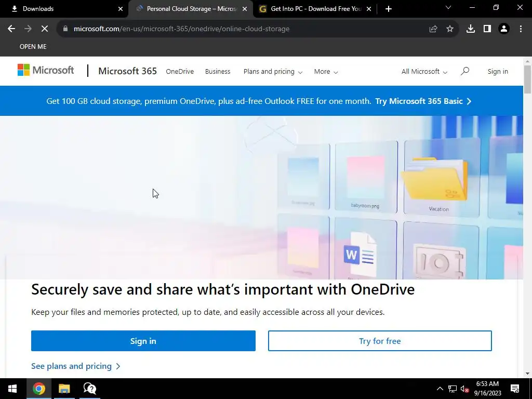
Task: Switch to the Downloads tab
Action: [x=64, y=9]
